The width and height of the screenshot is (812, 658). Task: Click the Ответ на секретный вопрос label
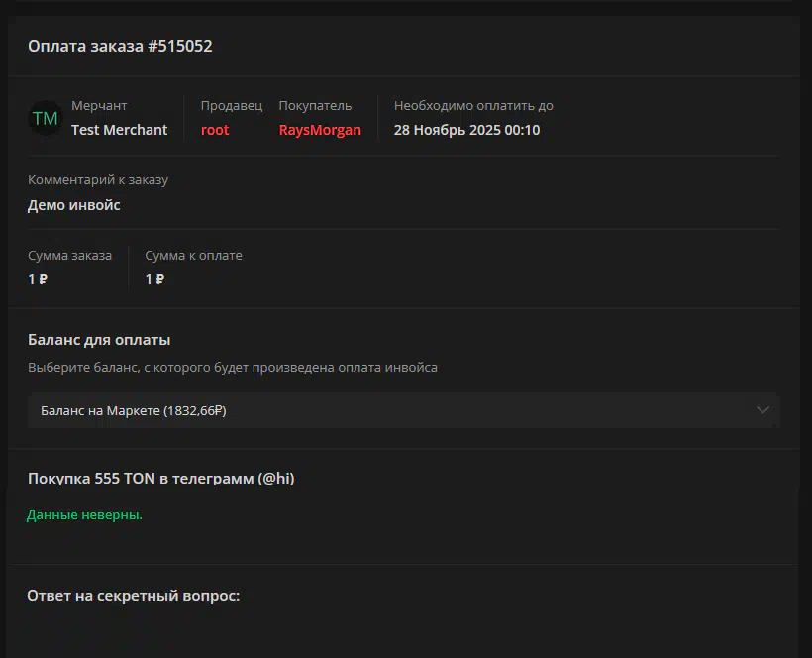coord(134,596)
